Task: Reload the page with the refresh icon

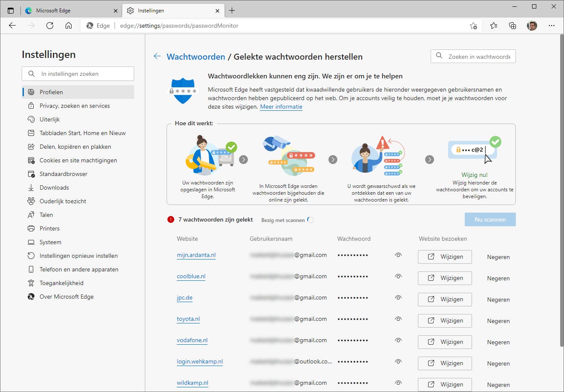Action: pyautogui.click(x=50, y=26)
